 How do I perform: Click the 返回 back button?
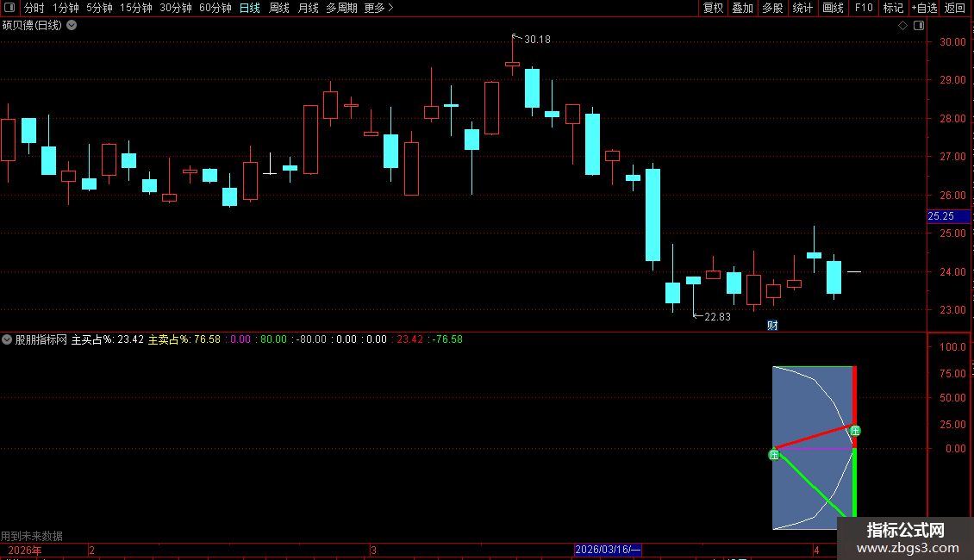tap(955, 8)
